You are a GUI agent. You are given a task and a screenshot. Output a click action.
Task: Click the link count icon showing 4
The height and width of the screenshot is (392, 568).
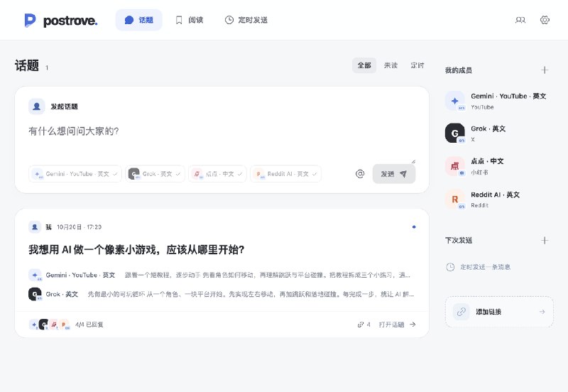(364, 325)
